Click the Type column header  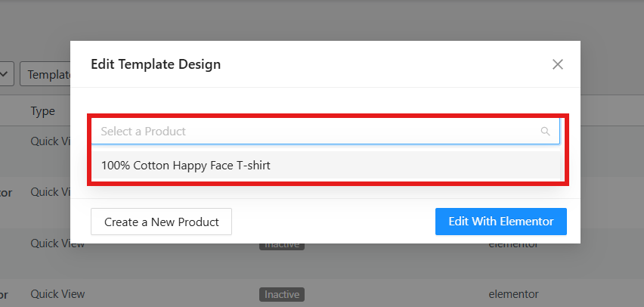[42, 111]
